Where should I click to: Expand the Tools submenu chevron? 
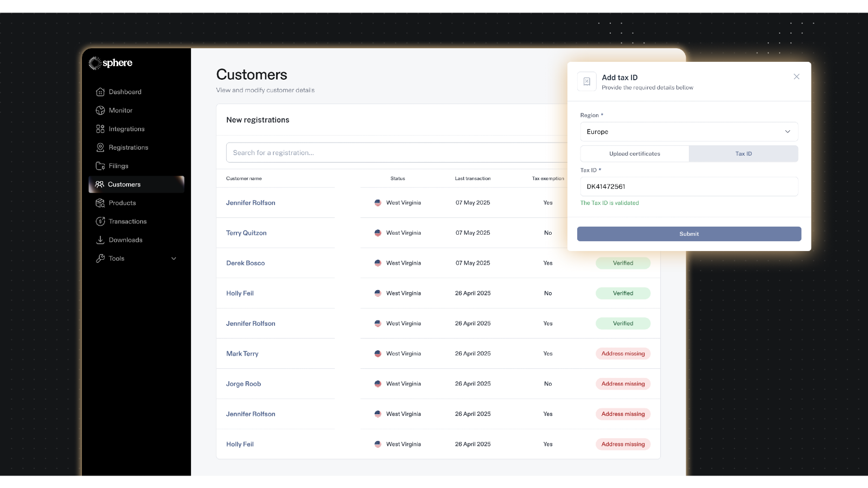point(174,259)
